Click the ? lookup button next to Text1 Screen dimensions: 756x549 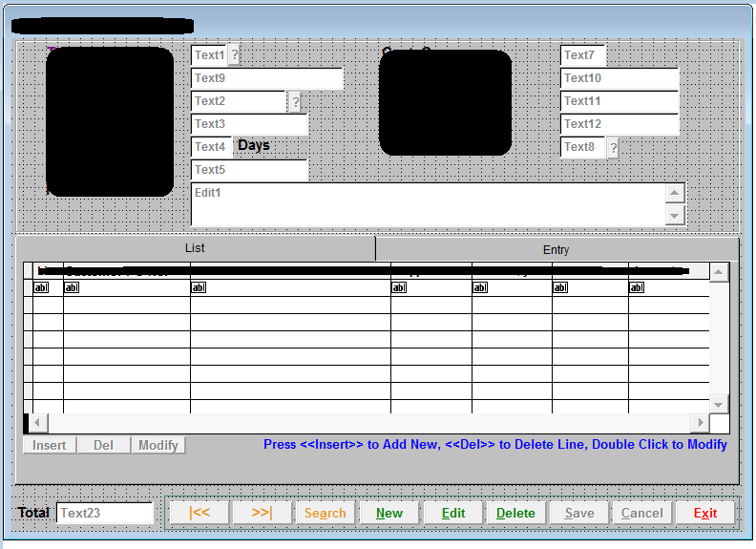(x=234, y=55)
